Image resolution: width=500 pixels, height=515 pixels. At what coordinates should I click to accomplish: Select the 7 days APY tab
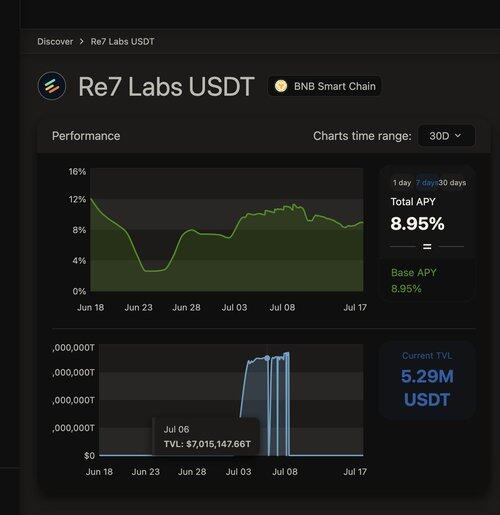(x=426, y=183)
